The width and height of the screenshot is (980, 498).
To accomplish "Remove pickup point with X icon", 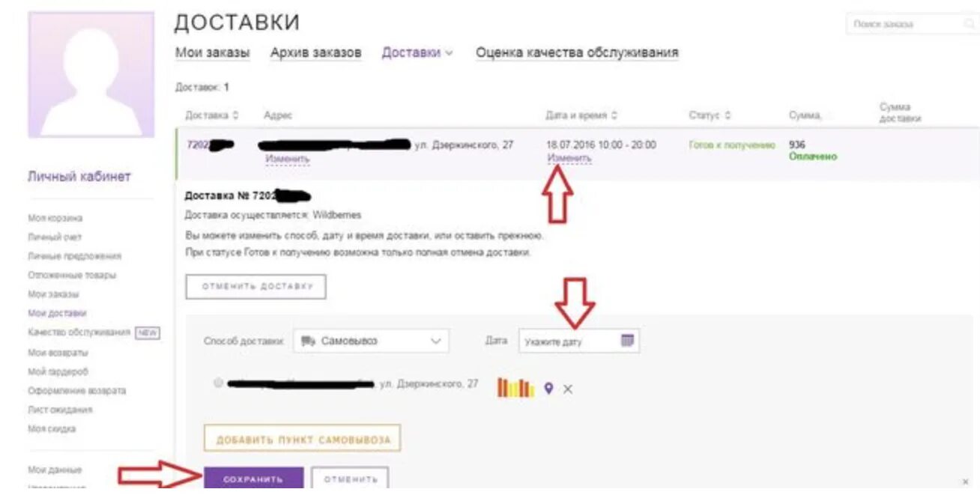I will [x=568, y=389].
